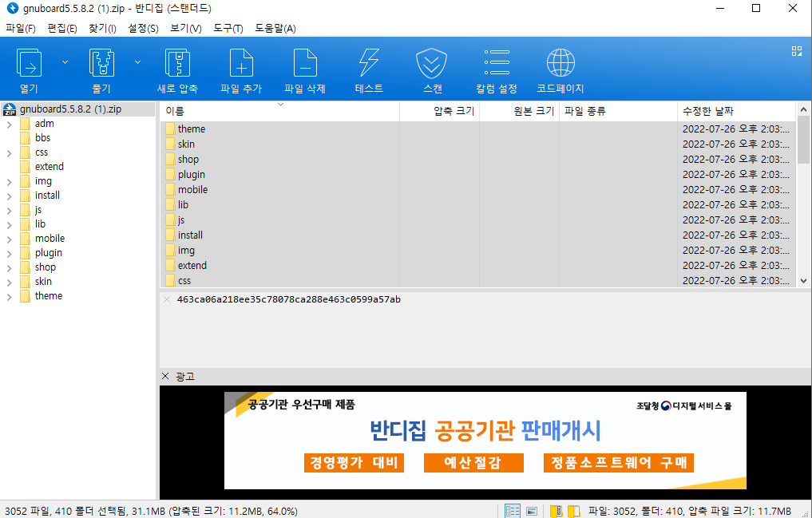Select the plugin item in the tree

(x=49, y=253)
